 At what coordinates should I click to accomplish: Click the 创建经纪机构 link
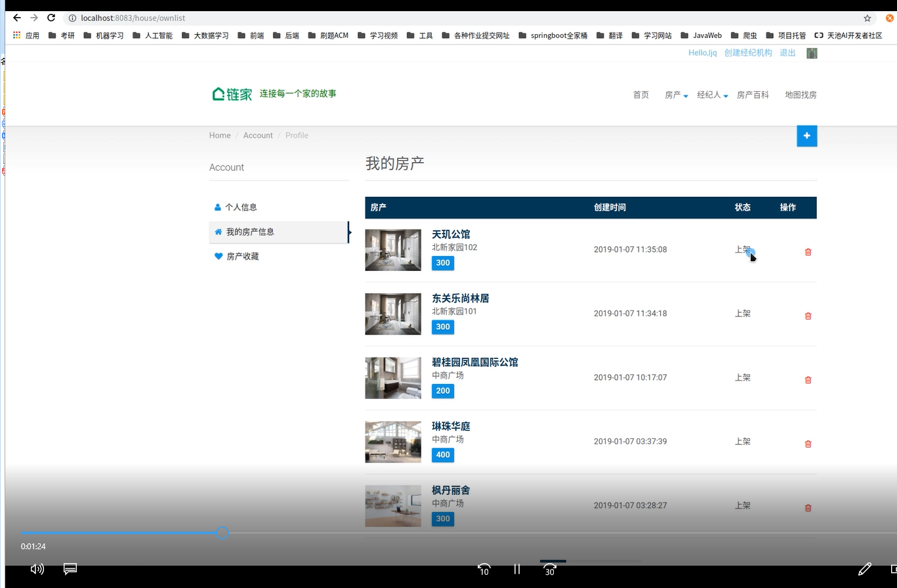[748, 53]
